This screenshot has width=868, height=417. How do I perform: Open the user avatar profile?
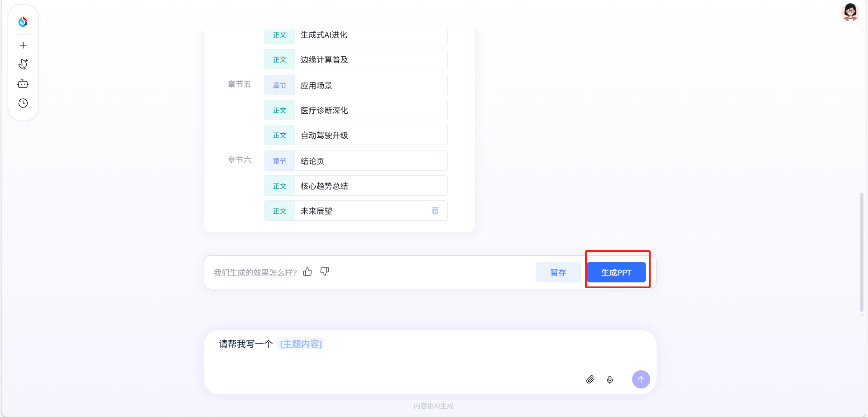[850, 12]
